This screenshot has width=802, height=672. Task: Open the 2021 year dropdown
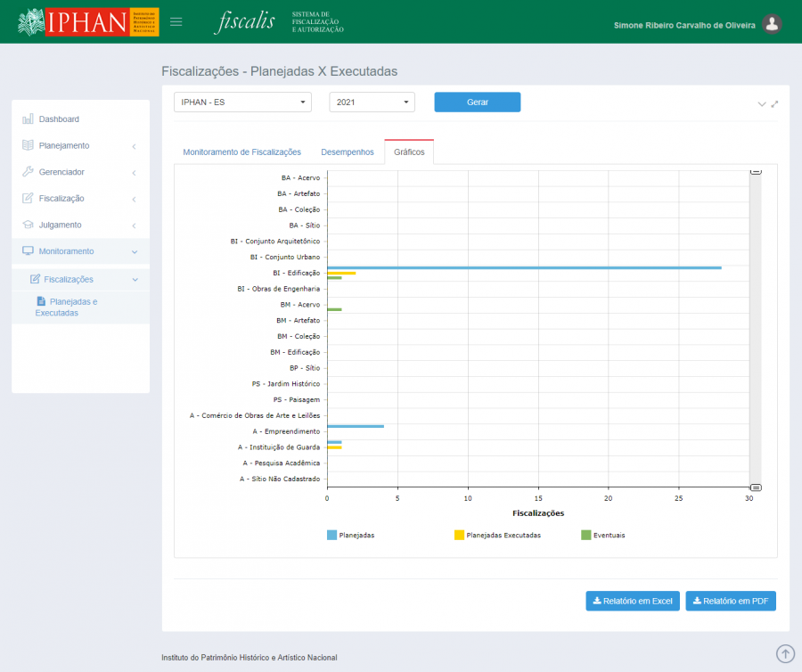(372, 102)
